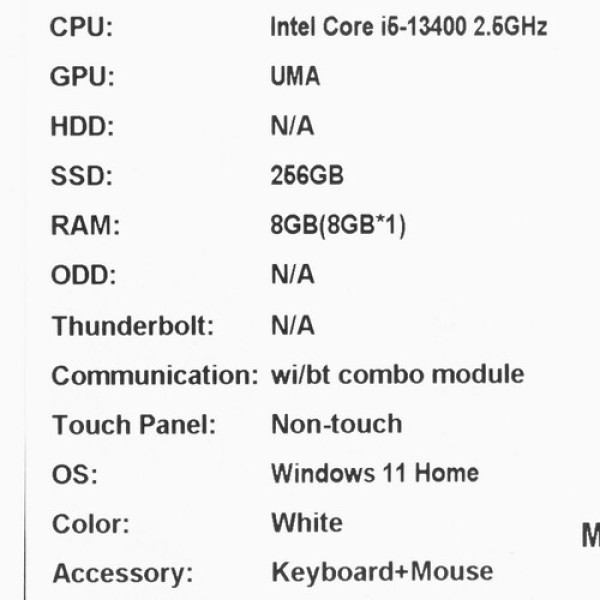
Task: Click the SSD label
Action: point(81,177)
